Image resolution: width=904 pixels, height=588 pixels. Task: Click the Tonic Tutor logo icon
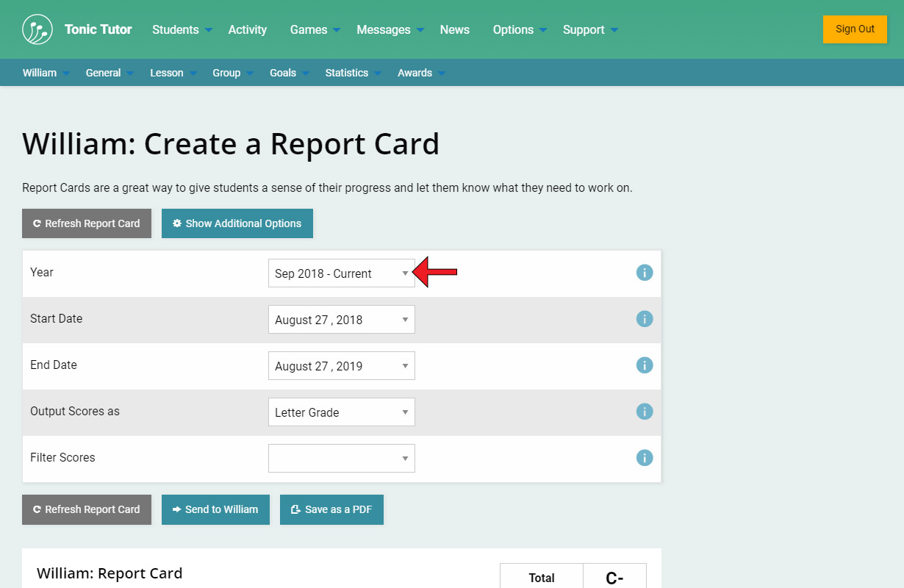[37, 29]
